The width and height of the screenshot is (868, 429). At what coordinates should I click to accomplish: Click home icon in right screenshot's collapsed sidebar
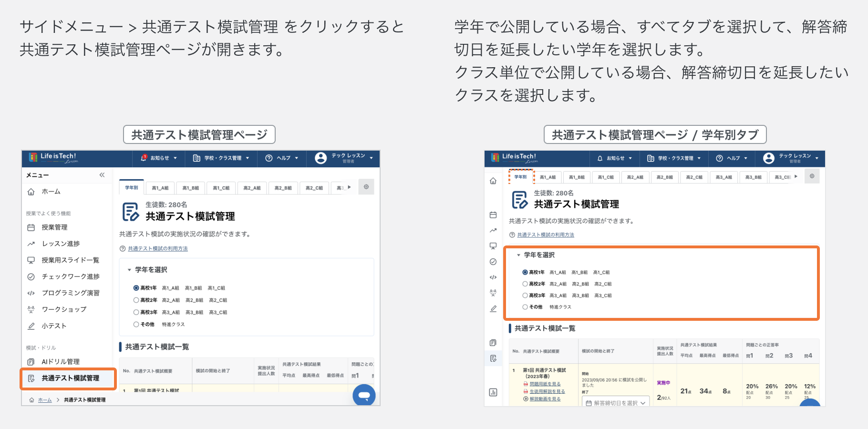point(493,181)
